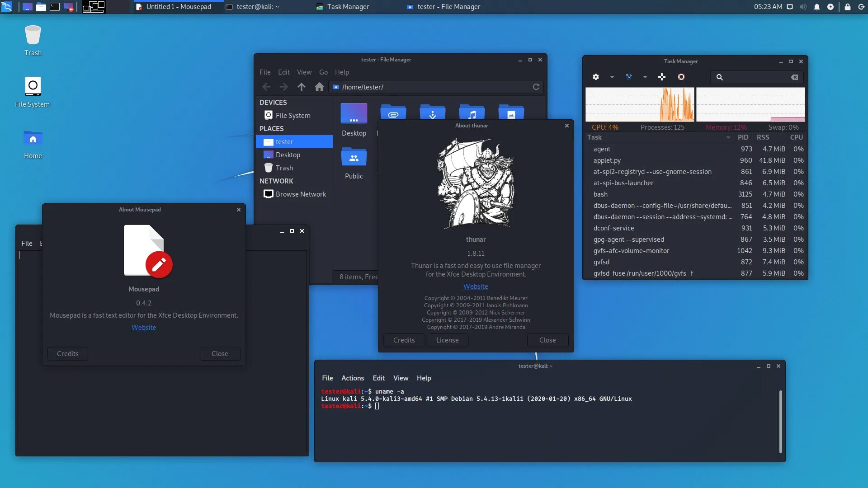
Task: Click the home folder icon in File Manager toolbar
Action: pyautogui.click(x=319, y=87)
